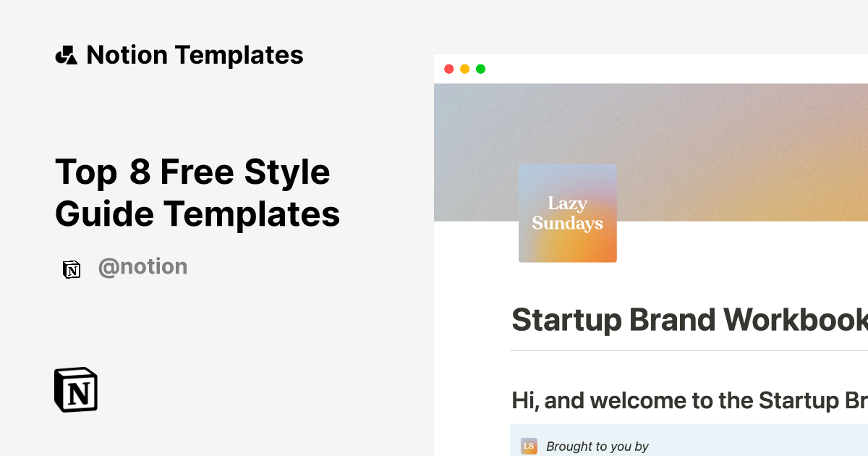
Task: Click the Notion Templates header text
Action: pos(195,55)
